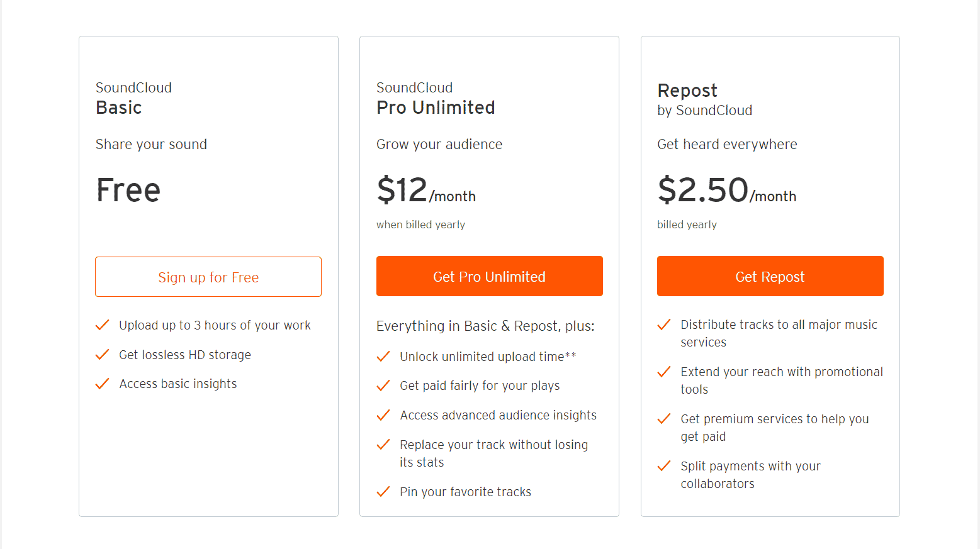Click the checkmark beside 'Unlock unlimited upload time'
The height and width of the screenshot is (549, 980).
tap(383, 356)
